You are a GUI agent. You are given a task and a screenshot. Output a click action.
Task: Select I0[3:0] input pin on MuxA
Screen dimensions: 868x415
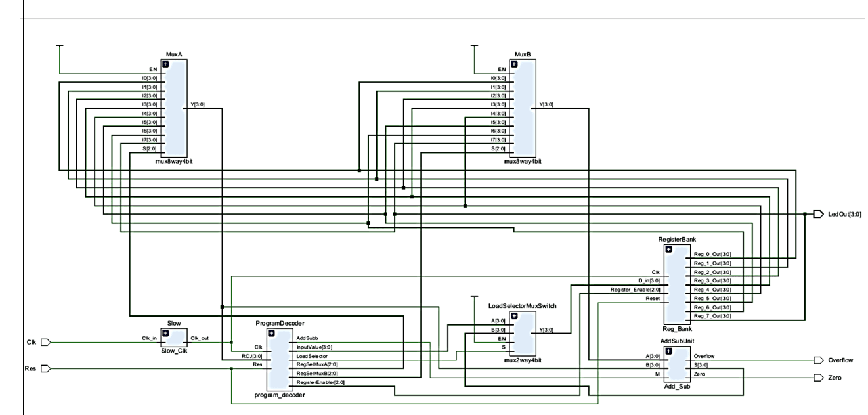click(150, 77)
